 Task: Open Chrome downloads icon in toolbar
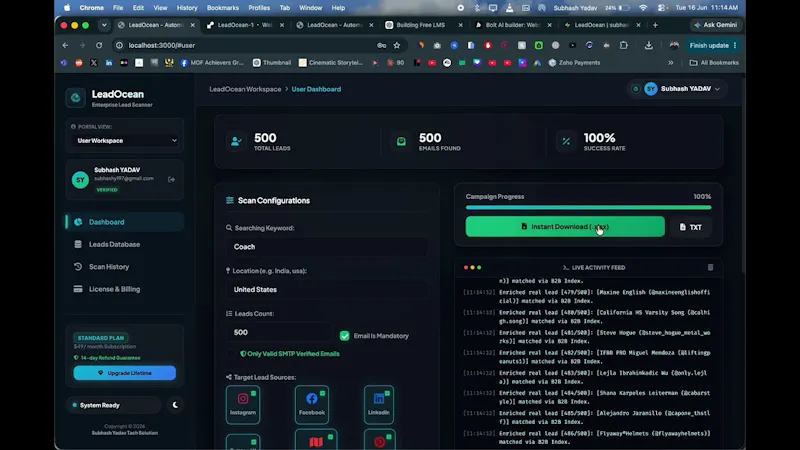tap(648, 45)
